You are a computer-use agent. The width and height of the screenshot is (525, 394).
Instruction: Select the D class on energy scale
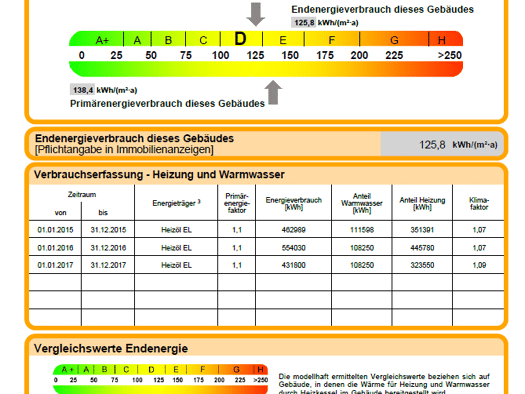click(241, 39)
